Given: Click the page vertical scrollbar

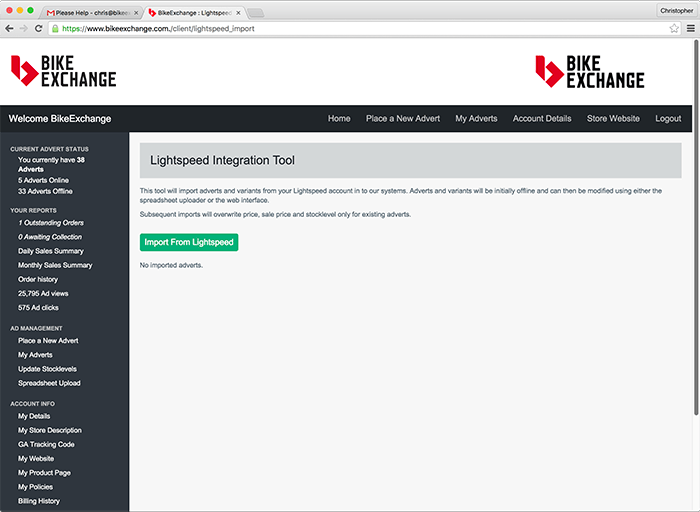Looking at the screenshot, I should pos(696,228).
